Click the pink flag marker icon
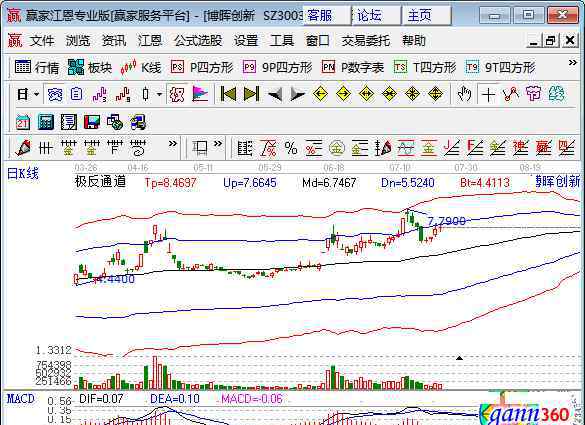The height and width of the screenshot is (425, 585). [200, 94]
